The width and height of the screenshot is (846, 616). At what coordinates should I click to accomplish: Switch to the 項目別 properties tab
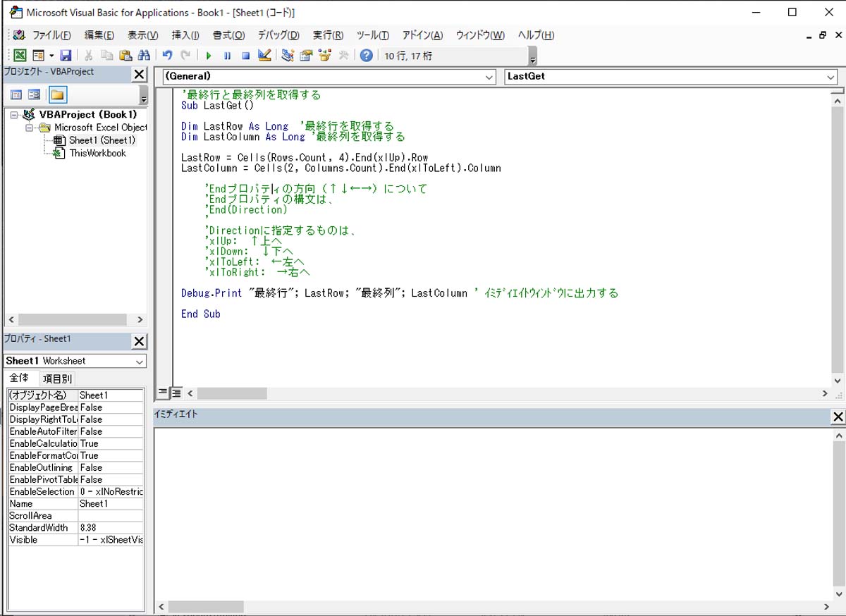pos(57,378)
